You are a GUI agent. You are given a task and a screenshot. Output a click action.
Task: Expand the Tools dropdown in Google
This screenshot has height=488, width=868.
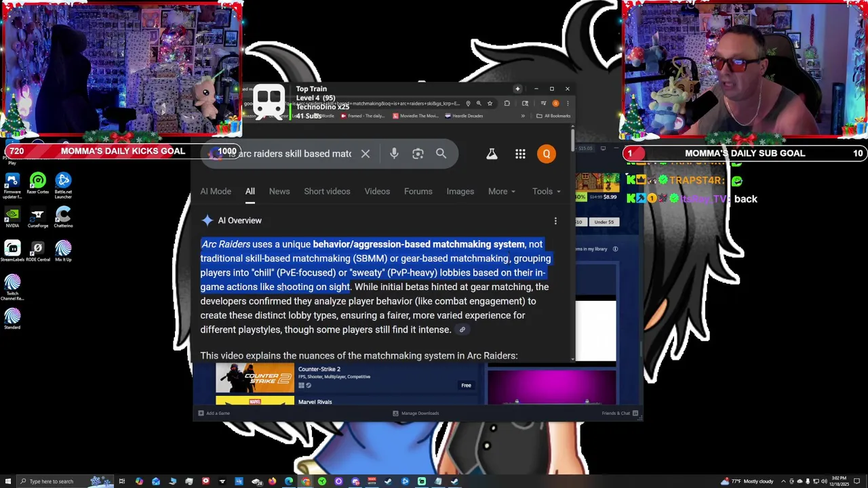click(x=546, y=191)
